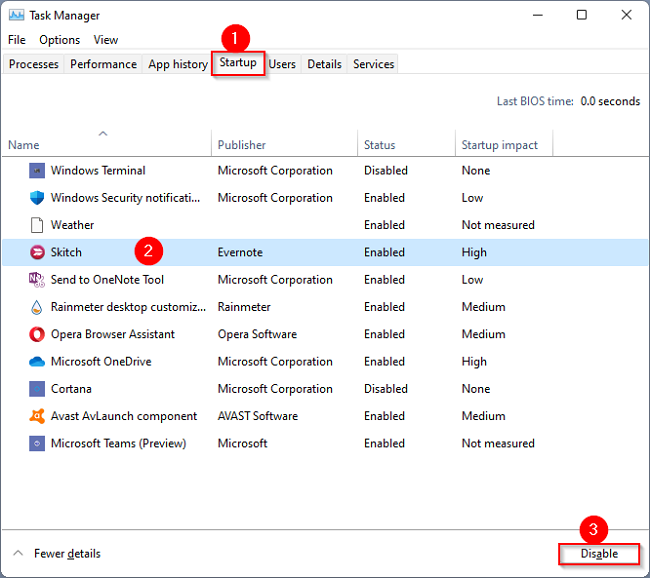Click the Windows Security shield icon
650x578 pixels.
coord(37,198)
